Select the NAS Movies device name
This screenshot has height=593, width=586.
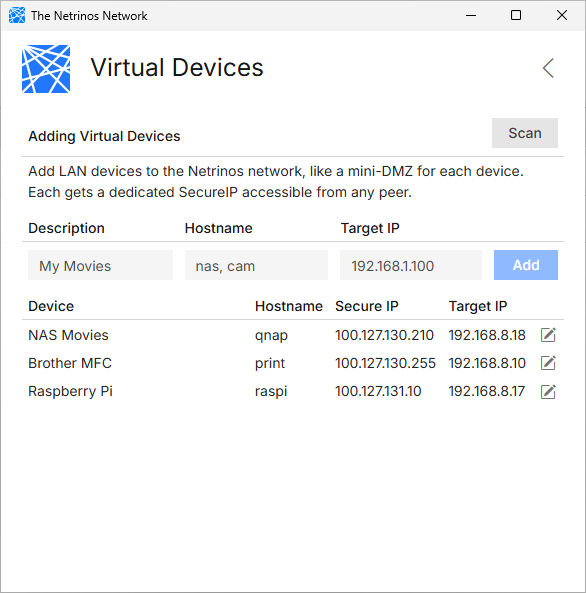click(68, 335)
